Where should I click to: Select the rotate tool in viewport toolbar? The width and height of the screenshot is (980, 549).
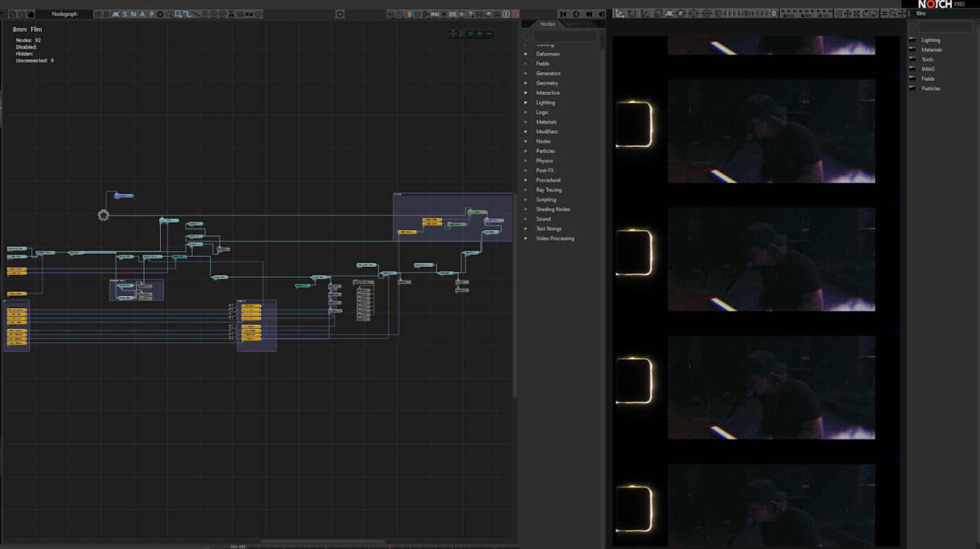(x=632, y=14)
